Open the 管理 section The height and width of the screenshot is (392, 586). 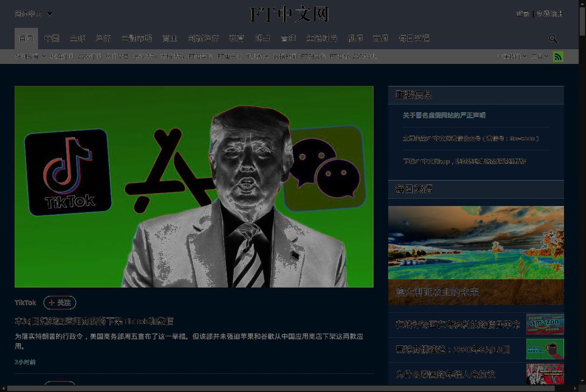289,38
